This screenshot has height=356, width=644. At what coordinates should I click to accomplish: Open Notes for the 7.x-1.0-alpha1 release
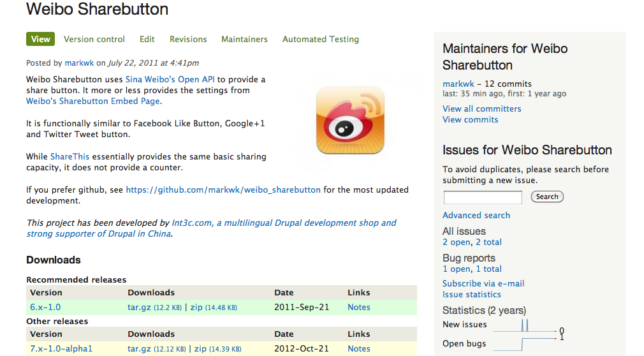[359, 348]
